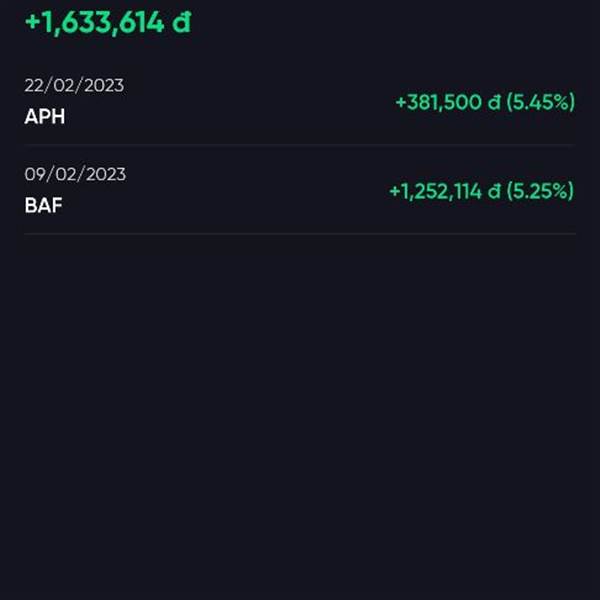The image size is (600, 600).
Task: Click the plus sign of total profit
Action: [33, 22]
